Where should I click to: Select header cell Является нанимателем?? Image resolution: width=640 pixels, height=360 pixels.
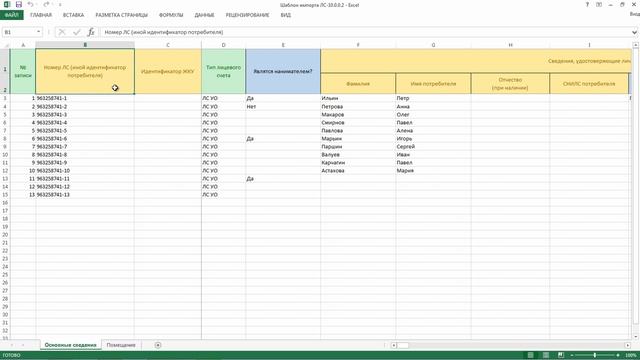pos(283,71)
